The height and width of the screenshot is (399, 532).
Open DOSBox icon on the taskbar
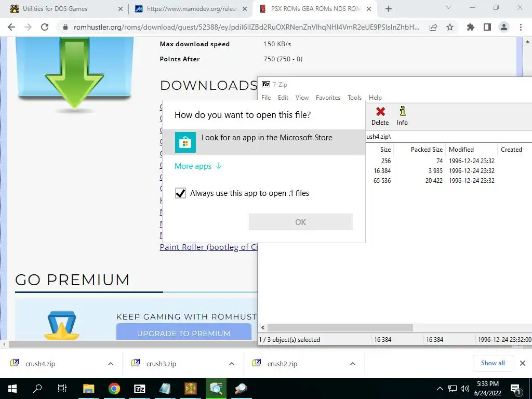pos(190,389)
